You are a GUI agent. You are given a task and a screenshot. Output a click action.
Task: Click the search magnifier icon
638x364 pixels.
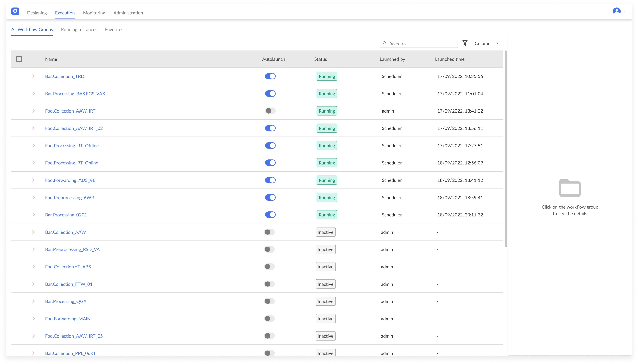pos(385,43)
